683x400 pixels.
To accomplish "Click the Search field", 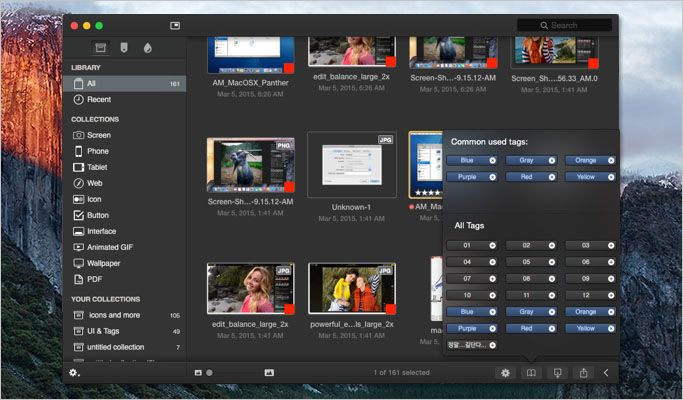I will (x=565, y=25).
